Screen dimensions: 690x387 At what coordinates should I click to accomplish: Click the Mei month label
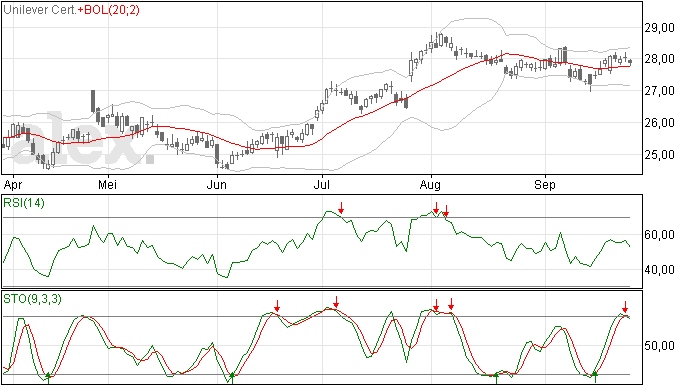point(107,184)
